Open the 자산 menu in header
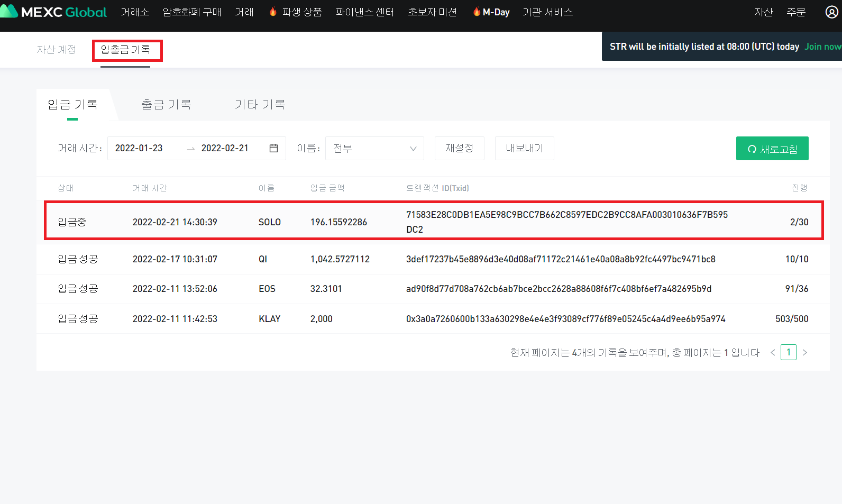842x504 pixels. [x=764, y=12]
